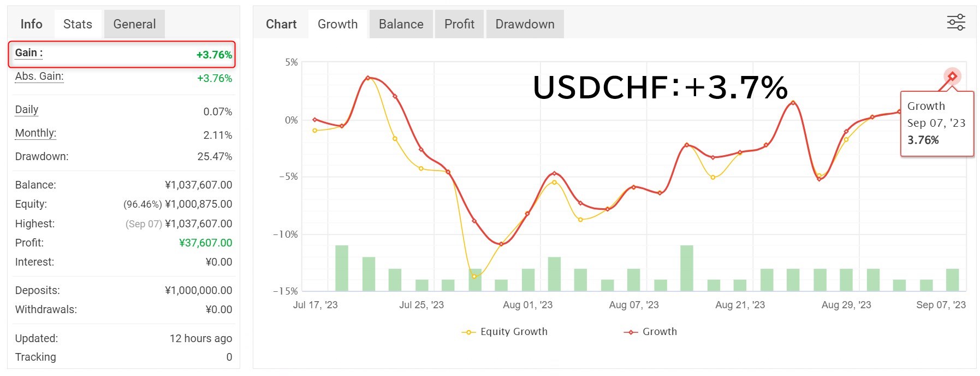Open the Balance chart tab
Image resolution: width=980 pixels, height=376 pixels.
click(x=401, y=24)
